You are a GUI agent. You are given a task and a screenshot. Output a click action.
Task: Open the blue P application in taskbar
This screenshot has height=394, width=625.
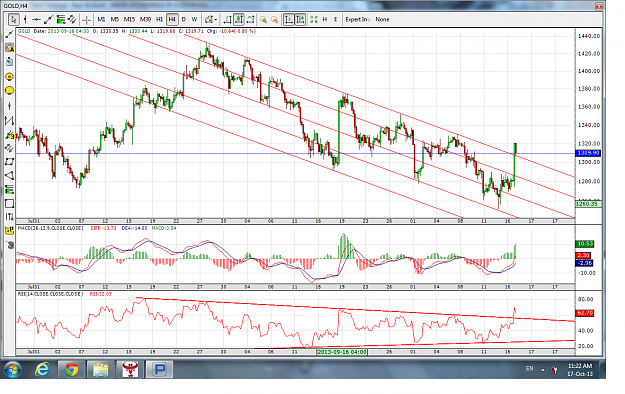(159, 370)
